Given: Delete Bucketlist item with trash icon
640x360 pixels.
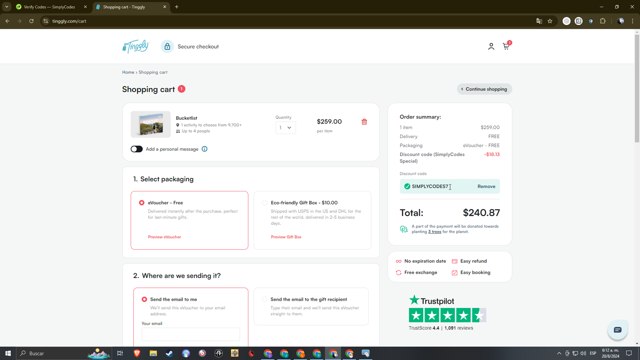Looking at the screenshot, I should 364,122.
